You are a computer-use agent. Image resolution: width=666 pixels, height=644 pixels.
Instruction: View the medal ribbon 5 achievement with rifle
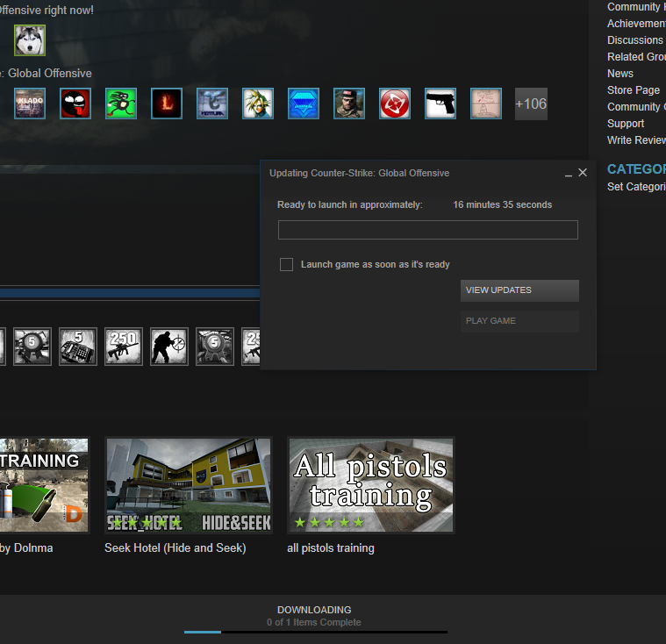pyautogui.click(x=32, y=347)
